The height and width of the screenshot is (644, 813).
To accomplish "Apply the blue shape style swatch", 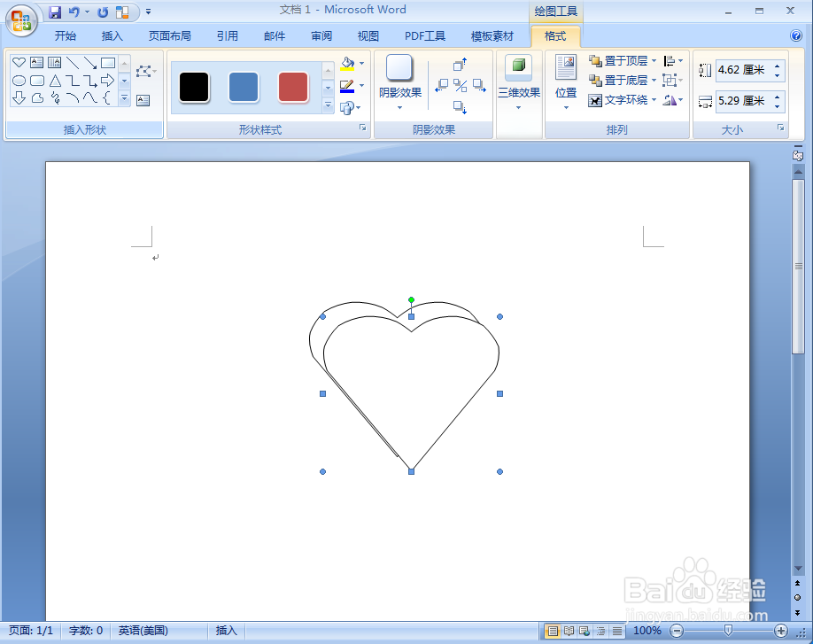I will pos(244,87).
